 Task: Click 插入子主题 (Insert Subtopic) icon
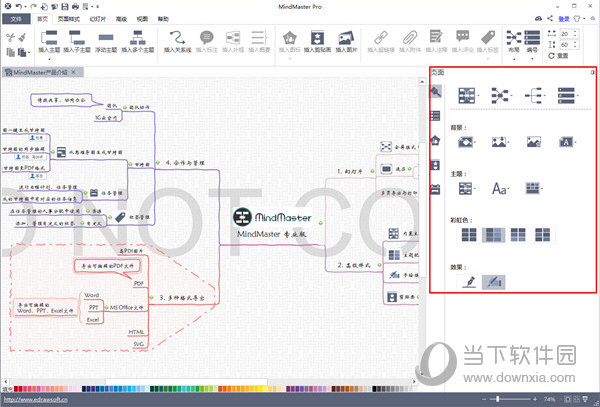pyautogui.click(x=77, y=38)
